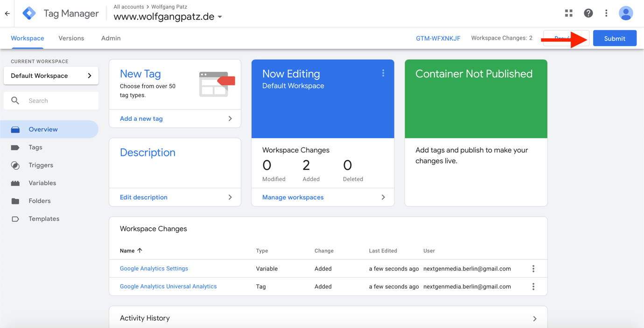Click the Add a new tag chevron
The height and width of the screenshot is (328, 644).
point(230,119)
